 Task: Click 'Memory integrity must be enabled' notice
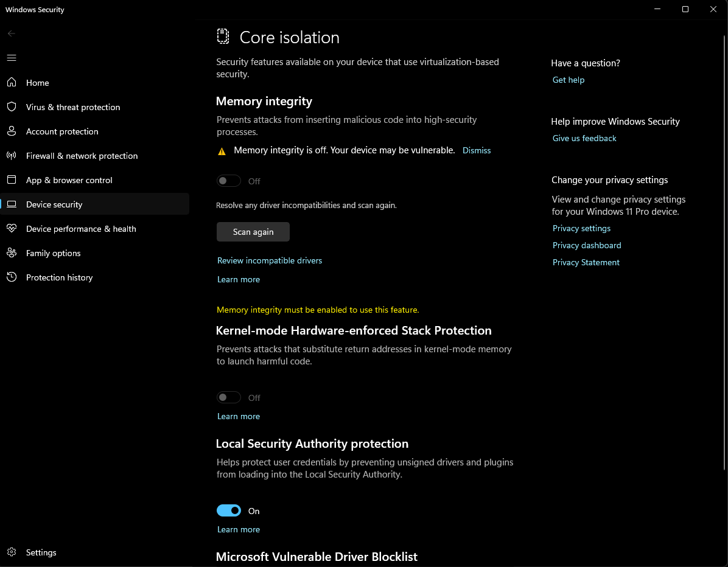pyautogui.click(x=318, y=310)
